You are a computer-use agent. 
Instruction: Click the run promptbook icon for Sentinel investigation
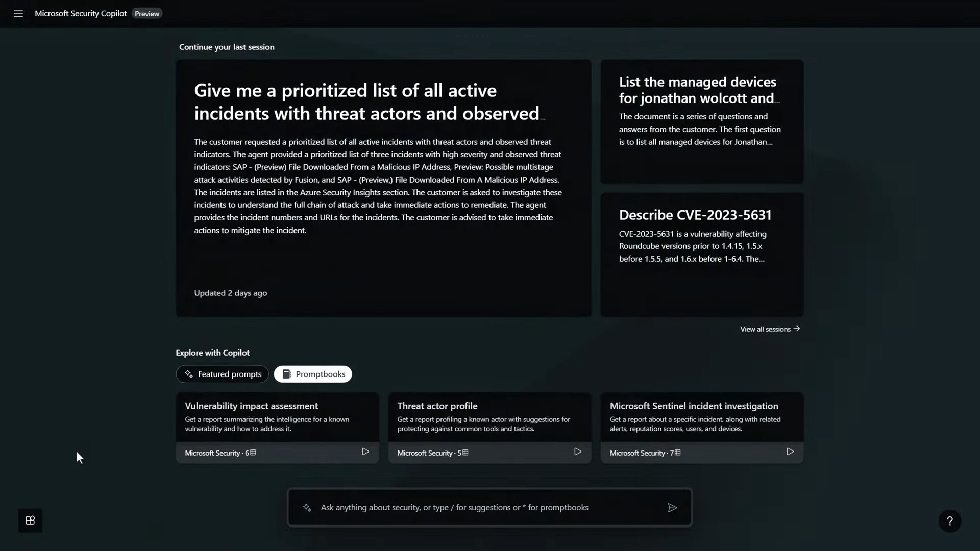coord(790,452)
